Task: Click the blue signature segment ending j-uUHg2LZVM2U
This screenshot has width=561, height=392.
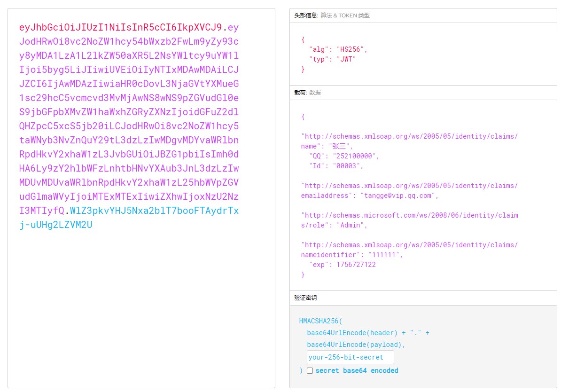Action: pos(129,218)
